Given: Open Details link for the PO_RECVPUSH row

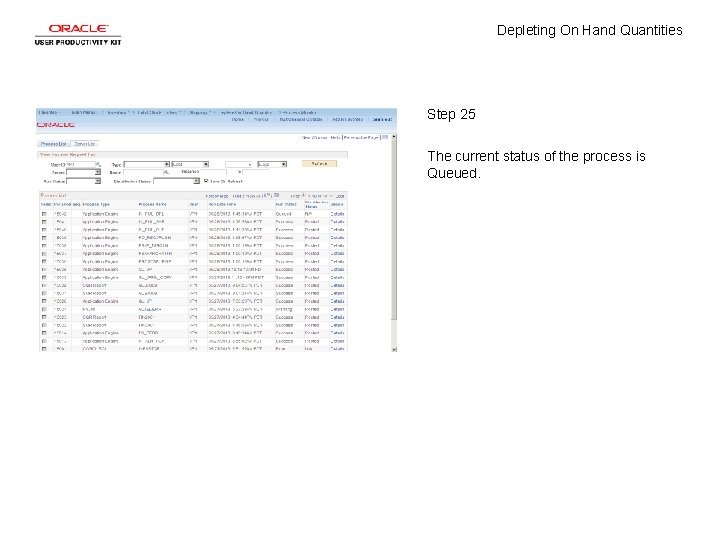Looking at the screenshot, I should tap(338, 238).
